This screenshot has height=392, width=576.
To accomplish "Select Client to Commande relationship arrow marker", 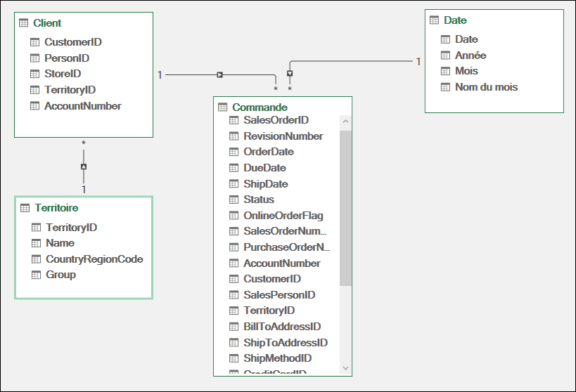I will coord(219,75).
